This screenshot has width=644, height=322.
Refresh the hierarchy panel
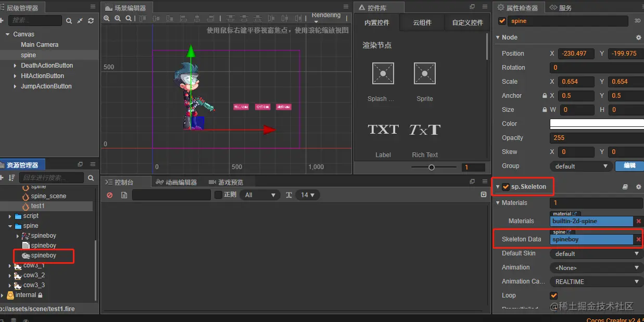coord(91,21)
